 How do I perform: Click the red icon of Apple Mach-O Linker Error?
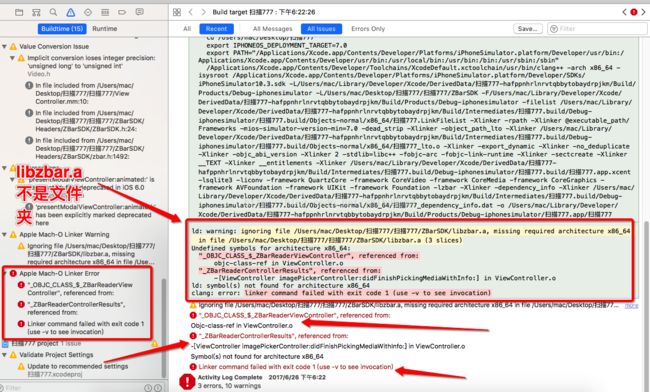tap(13, 273)
